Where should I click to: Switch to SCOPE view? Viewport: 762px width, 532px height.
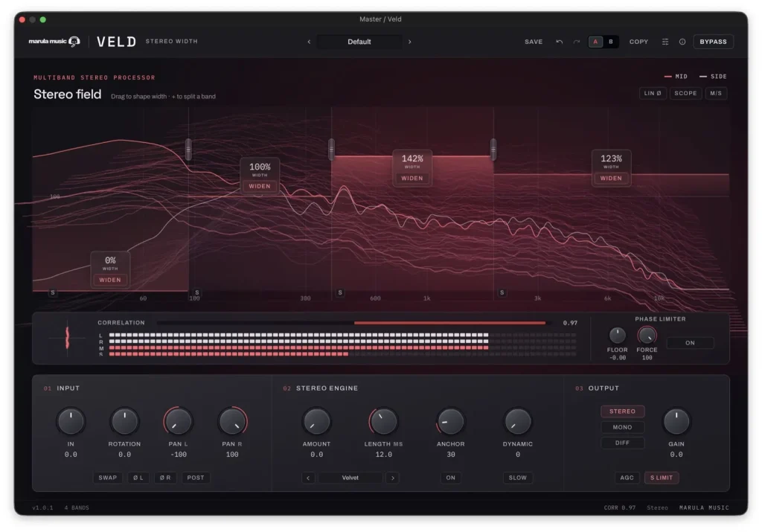(x=685, y=93)
